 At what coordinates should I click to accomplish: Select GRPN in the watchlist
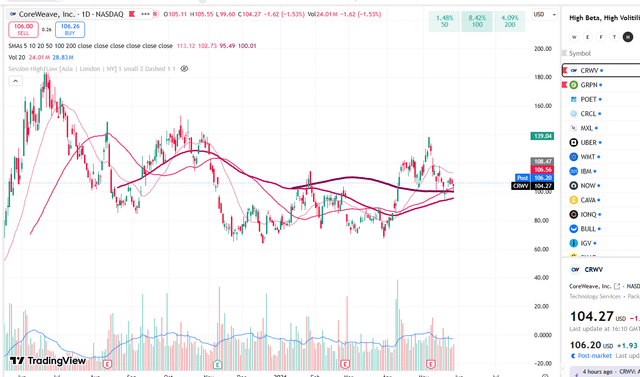point(601,85)
